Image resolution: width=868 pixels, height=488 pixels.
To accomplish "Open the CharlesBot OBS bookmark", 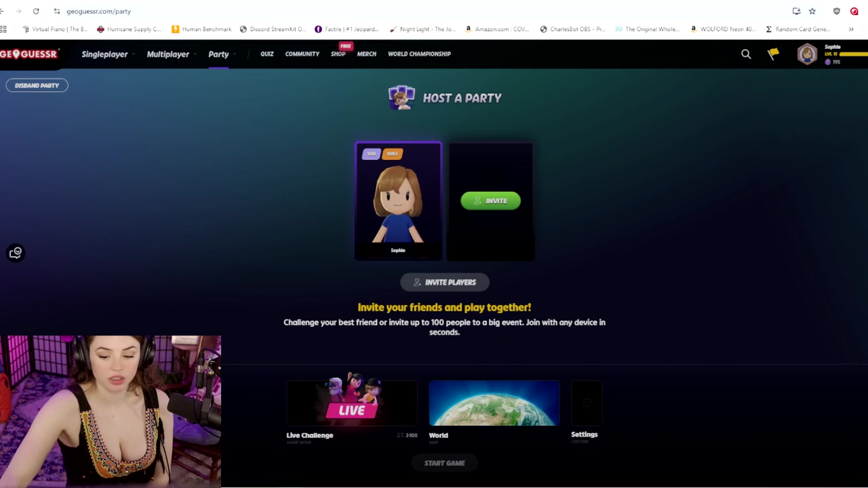I will [573, 29].
